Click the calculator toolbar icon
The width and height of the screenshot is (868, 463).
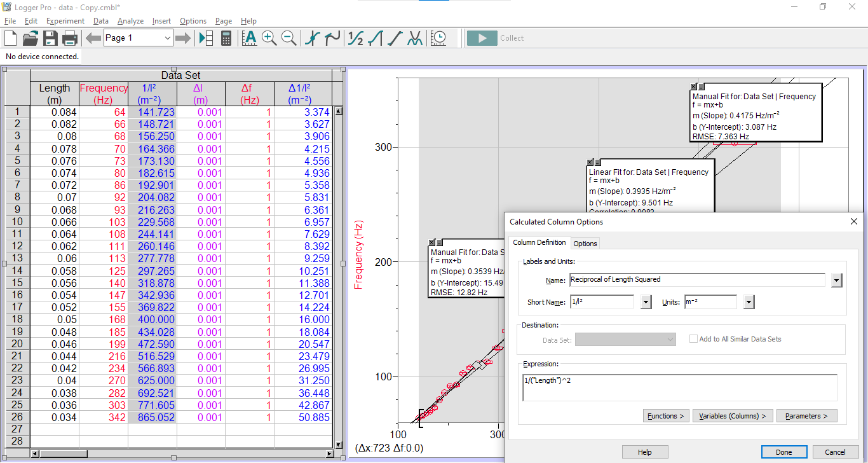[226, 38]
